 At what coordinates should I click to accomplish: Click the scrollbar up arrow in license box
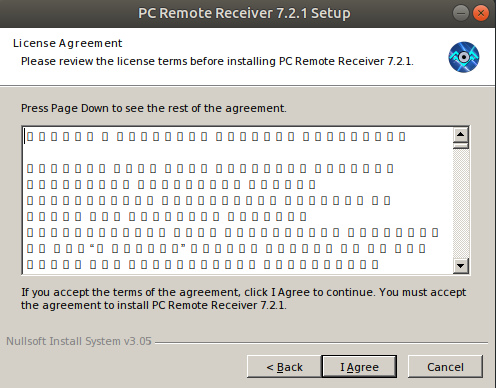click(x=461, y=135)
